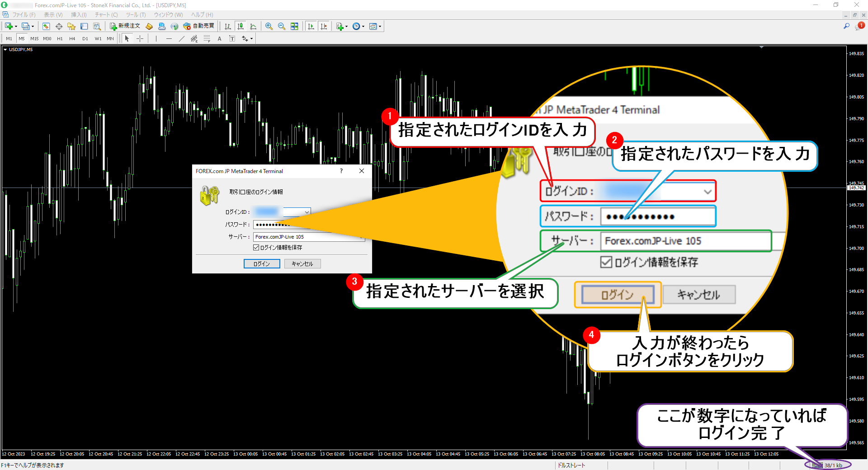868x470 pixels.
Task: Select the M1 timeframe
Action: click(9, 39)
